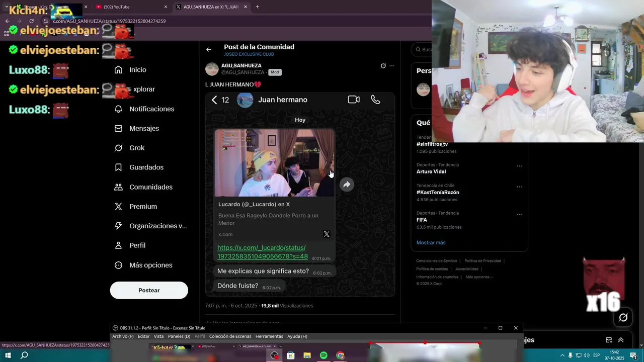Open Paneles menu in OBS
Screen dimensions: 644x362
coord(179,336)
